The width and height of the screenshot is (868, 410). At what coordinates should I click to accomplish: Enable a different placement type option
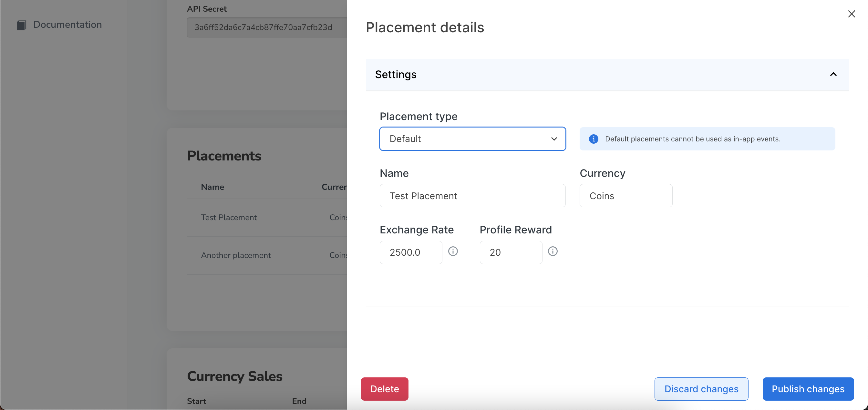pos(472,138)
